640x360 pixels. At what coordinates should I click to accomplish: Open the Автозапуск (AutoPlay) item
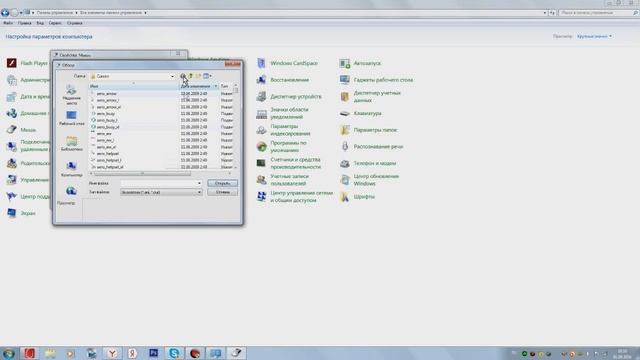pos(360,63)
